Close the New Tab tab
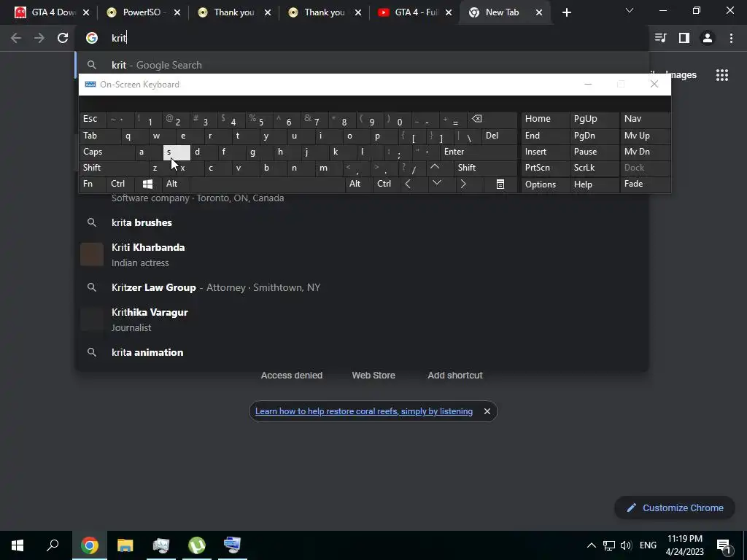The width and height of the screenshot is (747, 560). 539,13
